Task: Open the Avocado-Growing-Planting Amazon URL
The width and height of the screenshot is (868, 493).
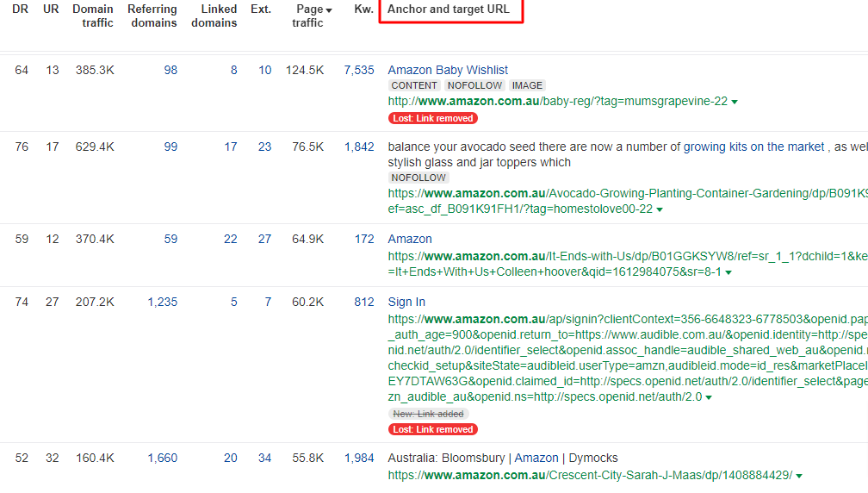Action: point(628,202)
